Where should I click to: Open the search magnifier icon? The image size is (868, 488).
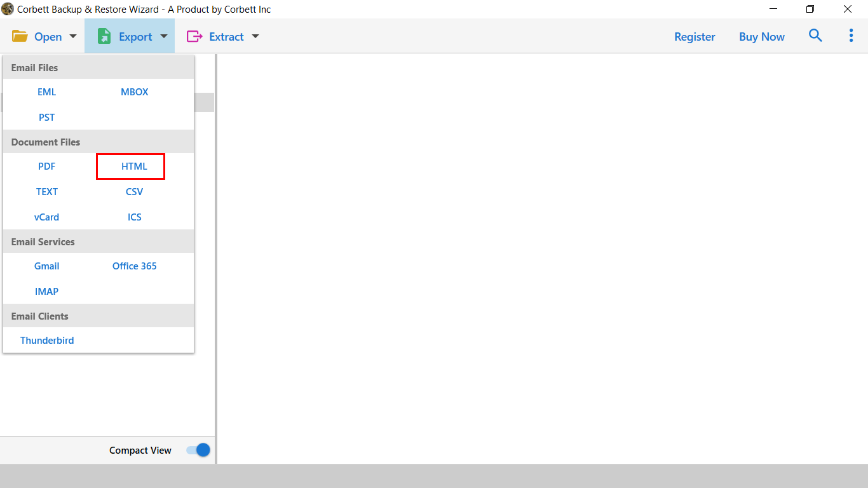click(815, 36)
